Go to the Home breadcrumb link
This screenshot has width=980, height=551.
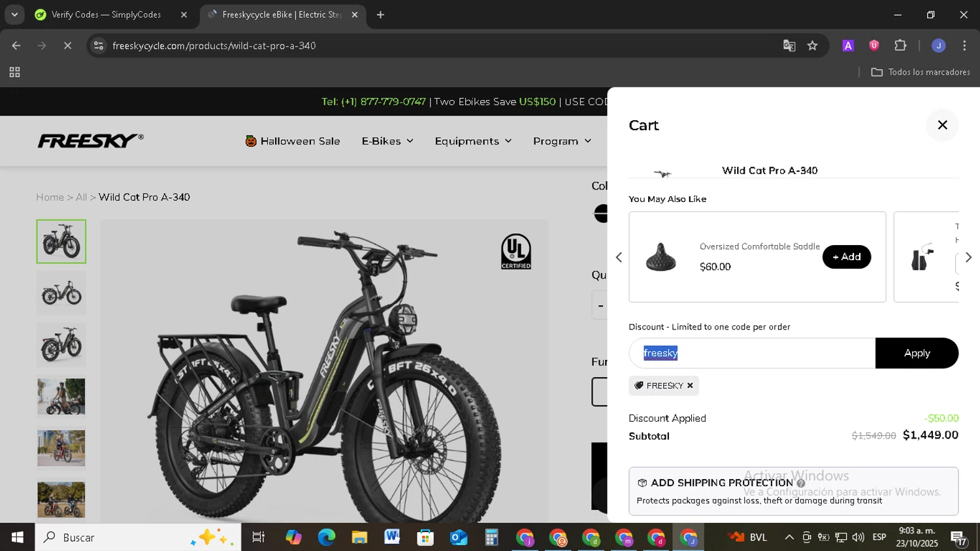point(50,197)
